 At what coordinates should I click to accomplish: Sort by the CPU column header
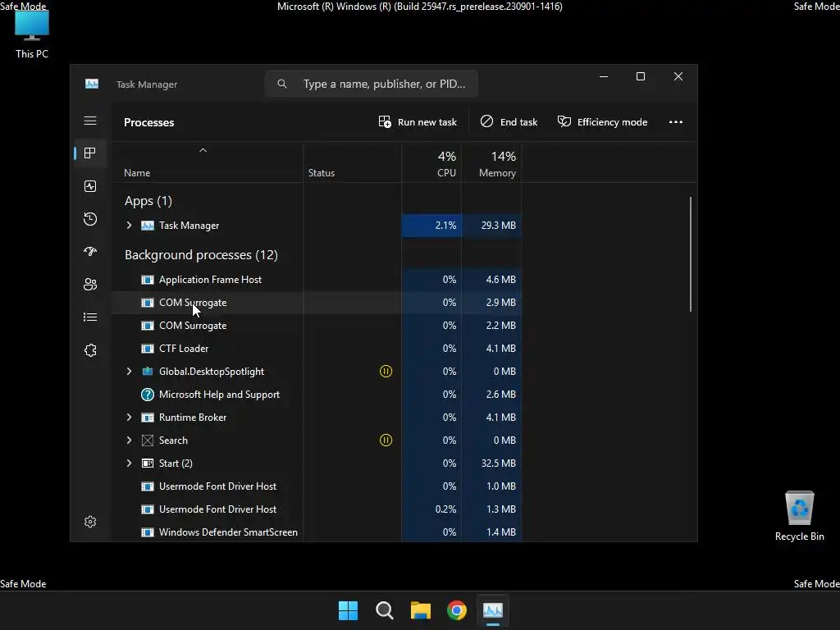[x=431, y=164]
